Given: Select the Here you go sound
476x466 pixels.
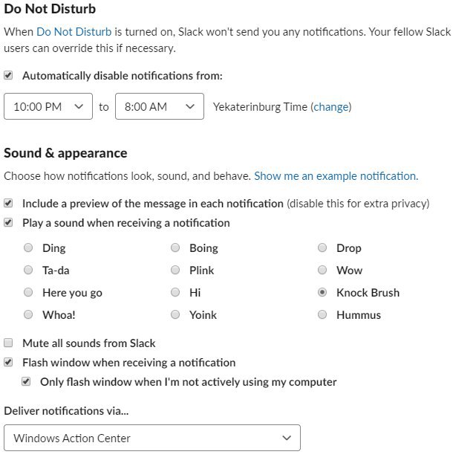Looking at the screenshot, I should click(x=28, y=292).
